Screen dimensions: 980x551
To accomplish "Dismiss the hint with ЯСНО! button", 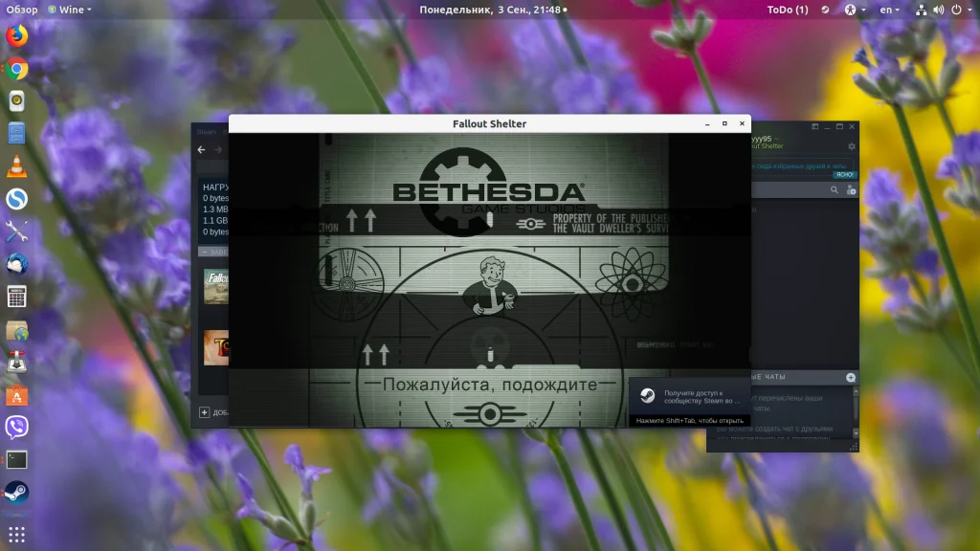I will (844, 174).
